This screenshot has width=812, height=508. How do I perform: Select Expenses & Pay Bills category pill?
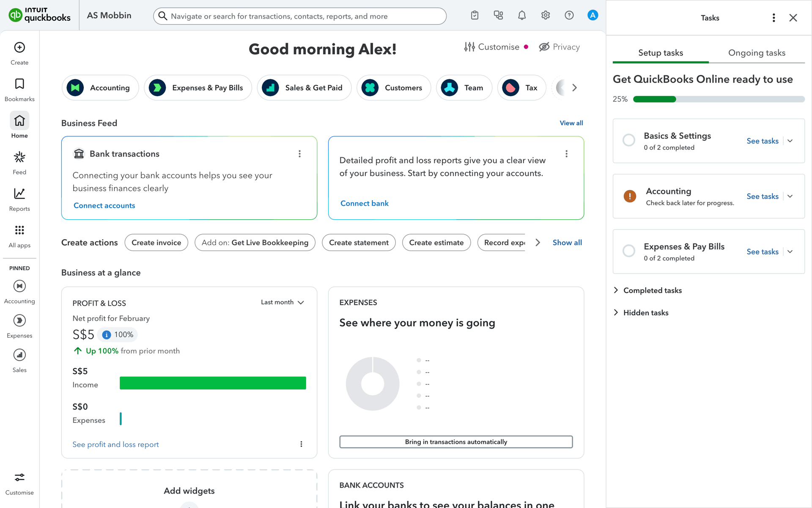click(198, 88)
